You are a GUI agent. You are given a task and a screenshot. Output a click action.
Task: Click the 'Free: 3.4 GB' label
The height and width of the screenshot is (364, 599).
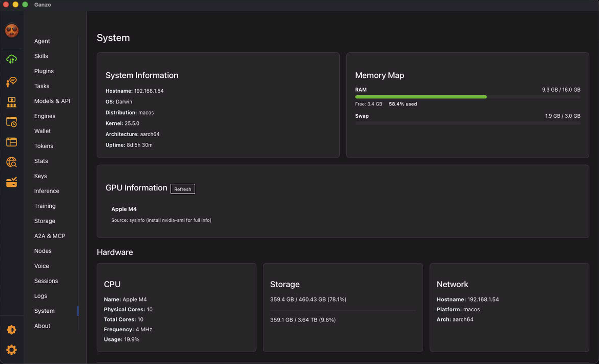coord(368,104)
